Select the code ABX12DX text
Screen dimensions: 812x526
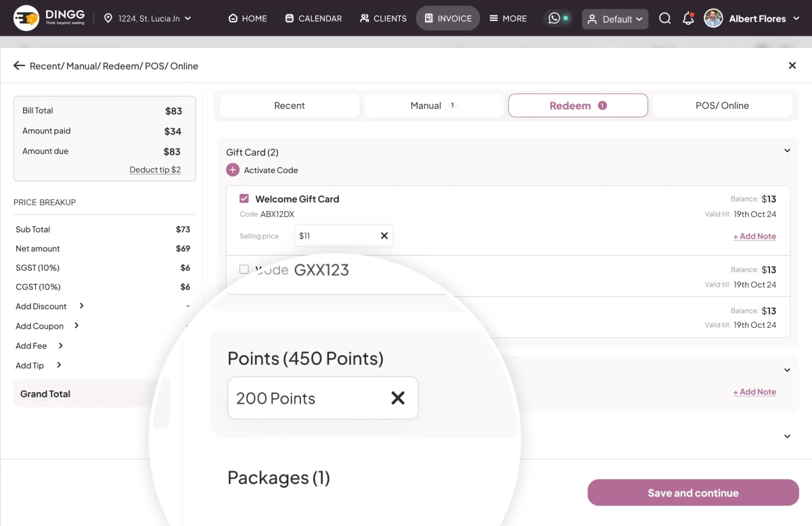[277, 214]
